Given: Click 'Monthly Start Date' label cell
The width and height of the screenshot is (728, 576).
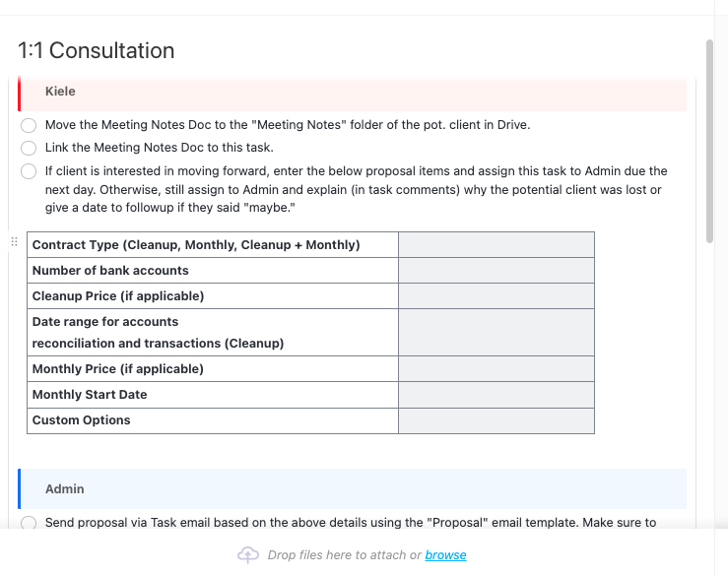Looking at the screenshot, I should 213,395.
